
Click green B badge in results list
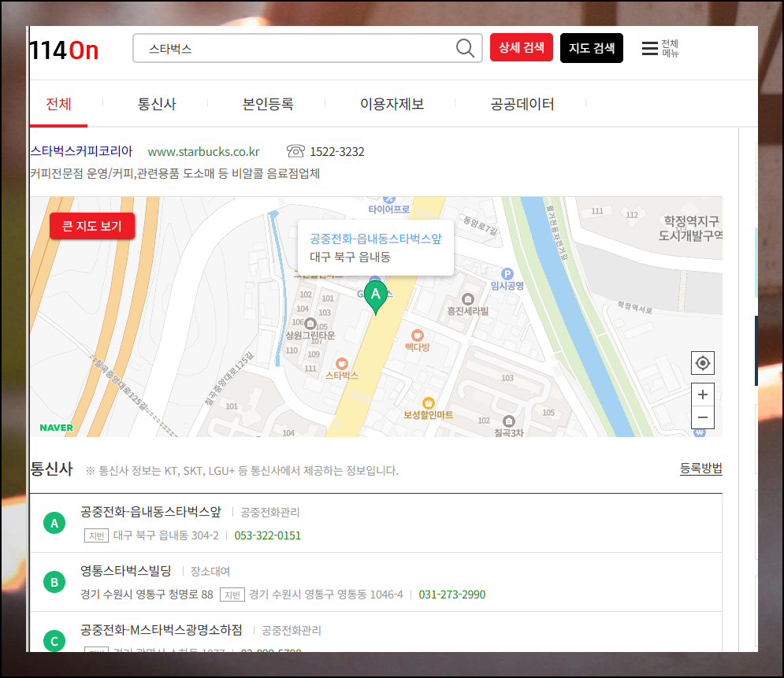pyautogui.click(x=54, y=582)
